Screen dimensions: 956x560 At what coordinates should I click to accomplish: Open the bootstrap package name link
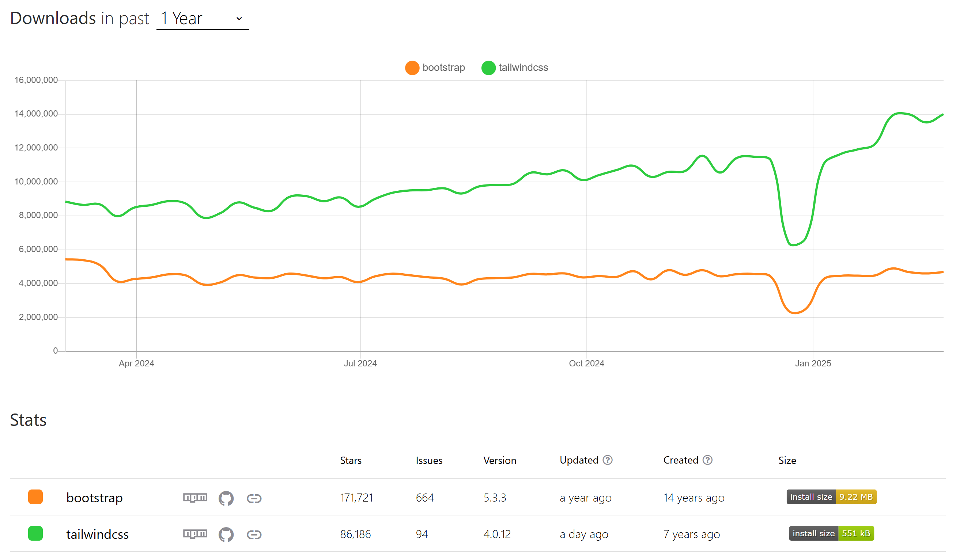pyautogui.click(x=94, y=498)
